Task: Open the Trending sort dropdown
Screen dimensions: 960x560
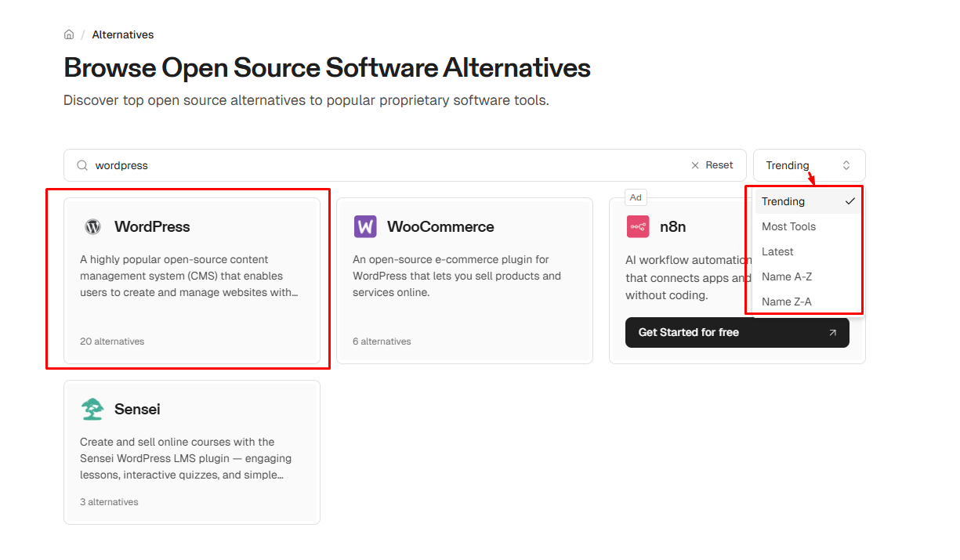Action: 809,165
